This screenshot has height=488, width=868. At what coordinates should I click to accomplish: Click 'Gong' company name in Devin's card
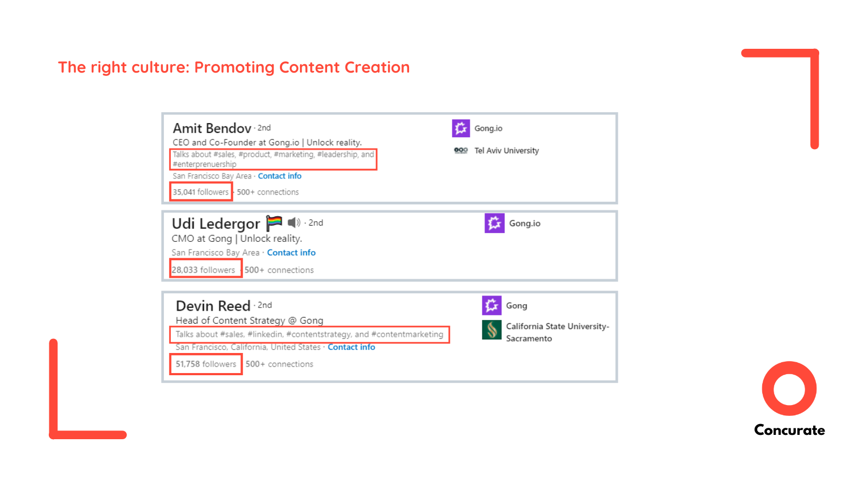[x=516, y=306]
